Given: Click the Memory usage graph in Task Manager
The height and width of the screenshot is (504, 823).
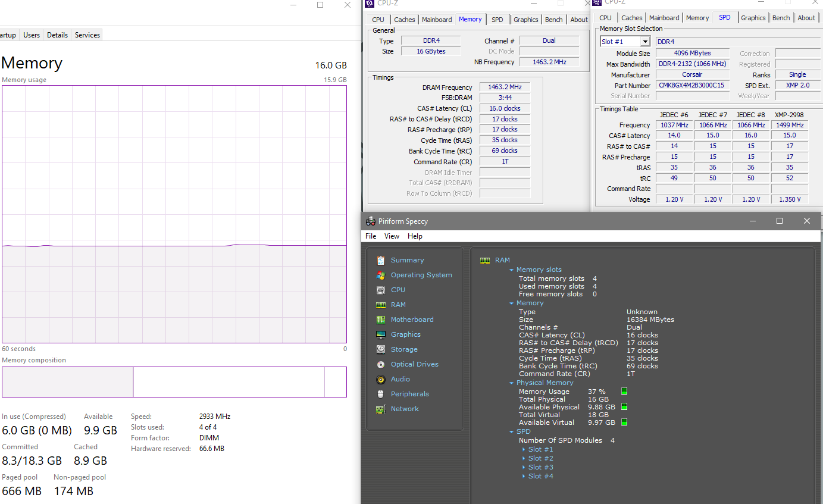Looking at the screenshot, I should [174, 213].
